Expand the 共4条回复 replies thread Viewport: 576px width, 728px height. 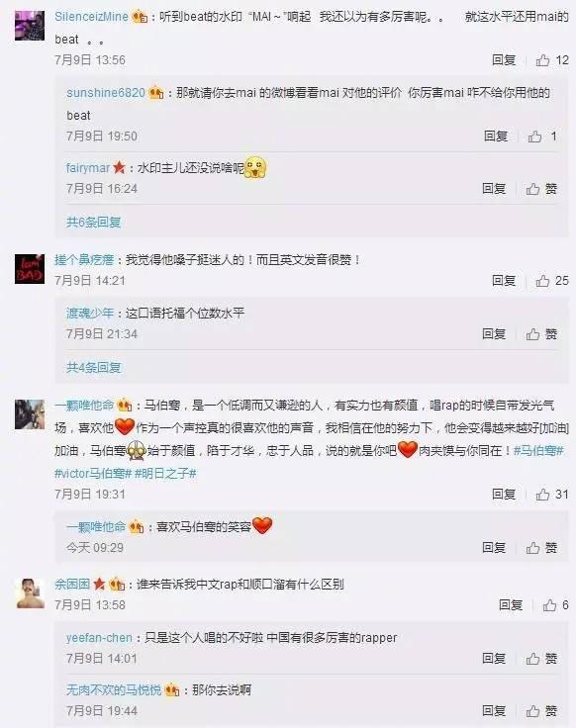[x=93, y=368]
